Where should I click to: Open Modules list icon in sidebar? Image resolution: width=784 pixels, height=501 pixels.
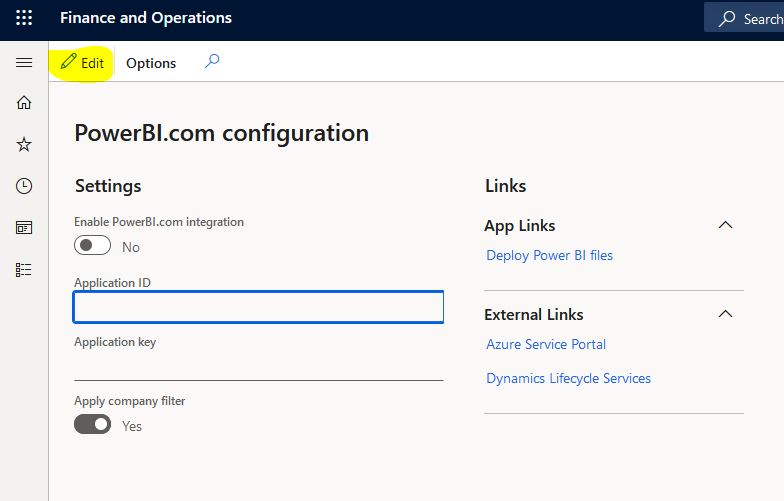[x=24, y=270]
